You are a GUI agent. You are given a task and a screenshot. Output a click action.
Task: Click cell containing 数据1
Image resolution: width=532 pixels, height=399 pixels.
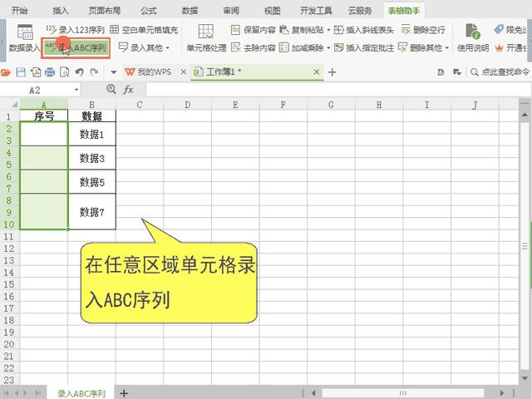pos(91,134)
